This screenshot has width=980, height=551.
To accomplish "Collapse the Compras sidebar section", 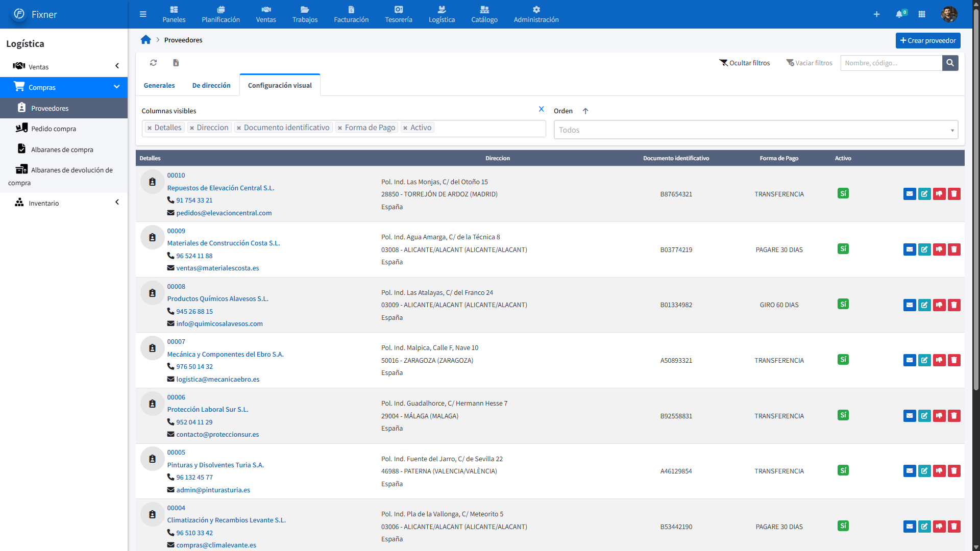I will (x=116, y=87).
